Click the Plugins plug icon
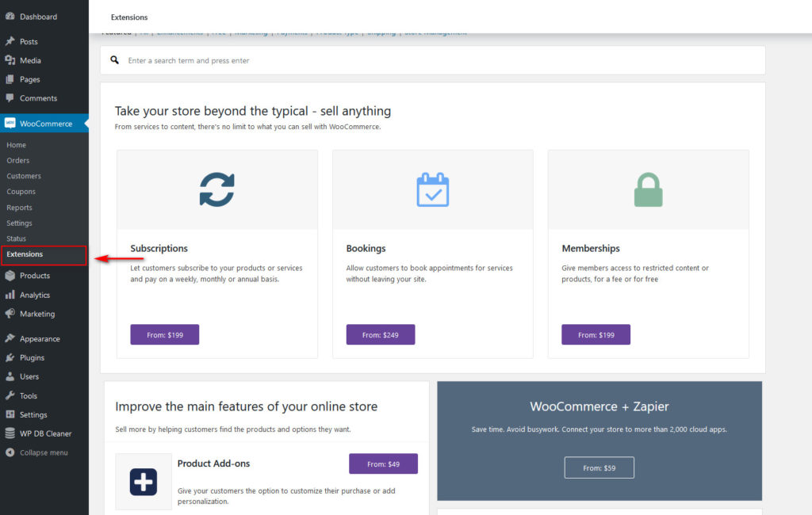Screen dimensions: 812x515 [x=10, y=357]
